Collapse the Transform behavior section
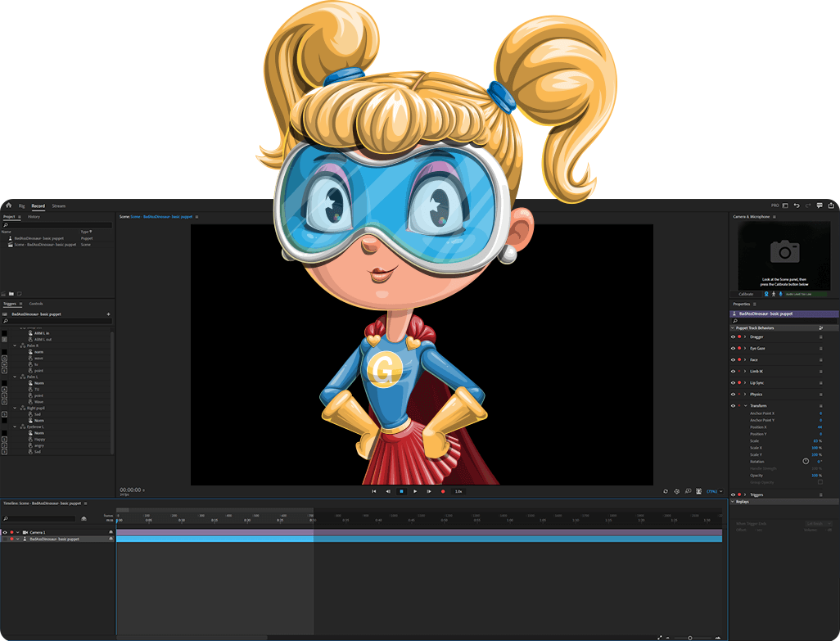This screenshot has width=840, height=641. (x=745, y=405)
